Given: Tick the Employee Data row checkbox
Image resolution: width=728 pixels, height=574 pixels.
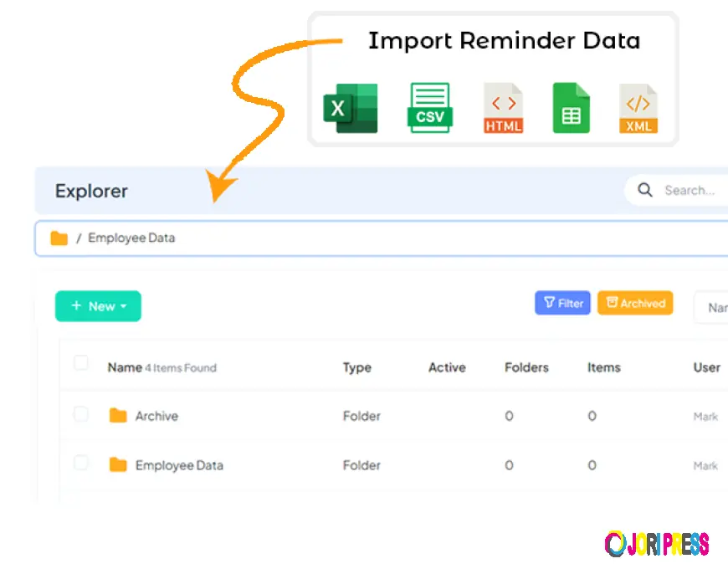Looking at the screenshot, I should click(81, 462).
